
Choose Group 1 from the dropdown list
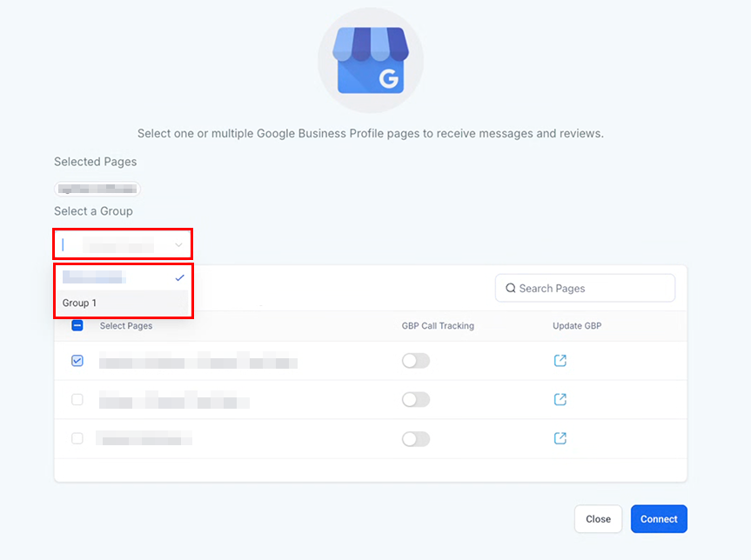[x=123, y=303]
